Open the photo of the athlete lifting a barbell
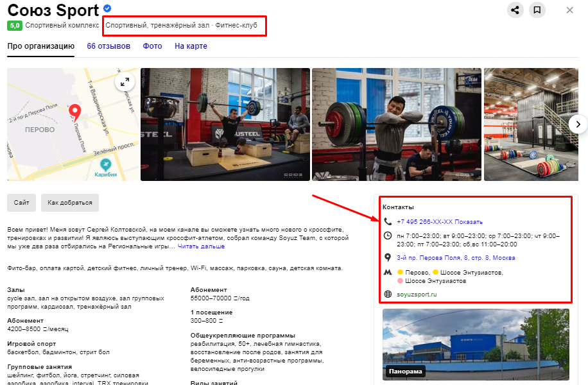Viewport: 588px width, 385px height. tap(225, 124)
